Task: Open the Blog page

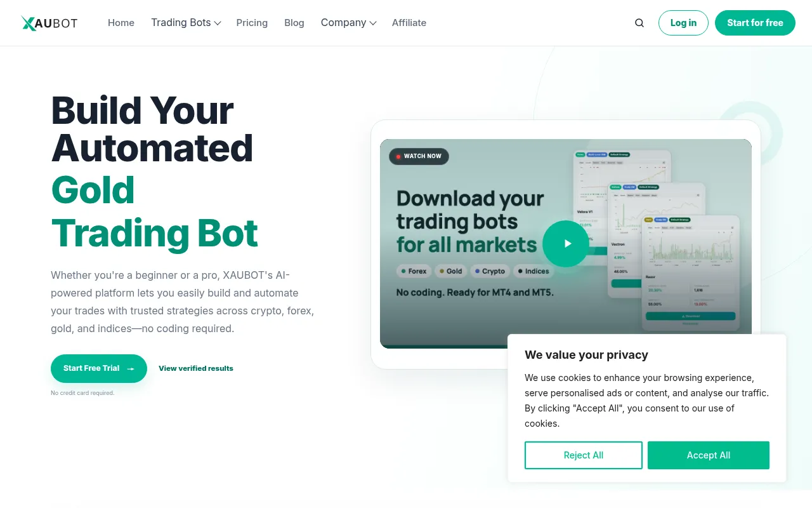Action: [x=294, y=23]
